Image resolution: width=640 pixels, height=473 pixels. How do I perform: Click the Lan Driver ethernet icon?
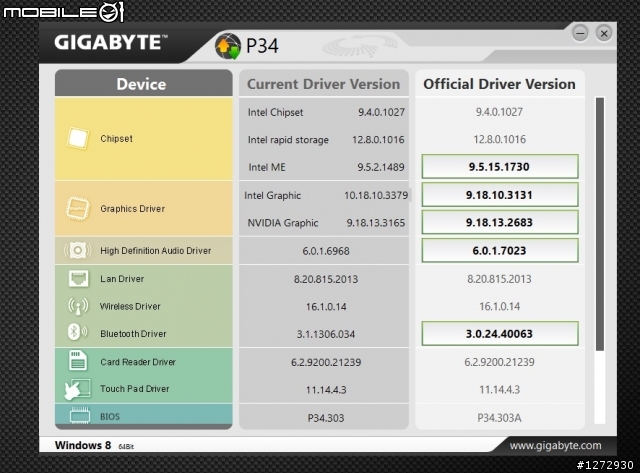(78, 278)
